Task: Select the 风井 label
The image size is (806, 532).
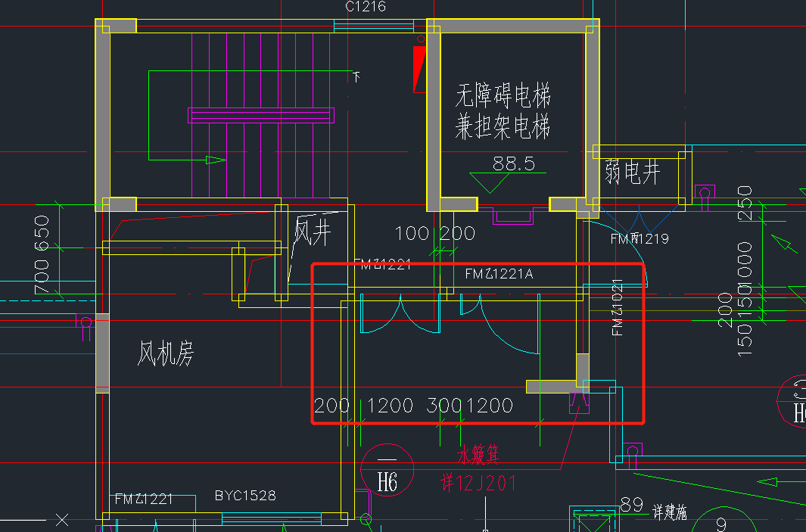Action: [312, 231]
